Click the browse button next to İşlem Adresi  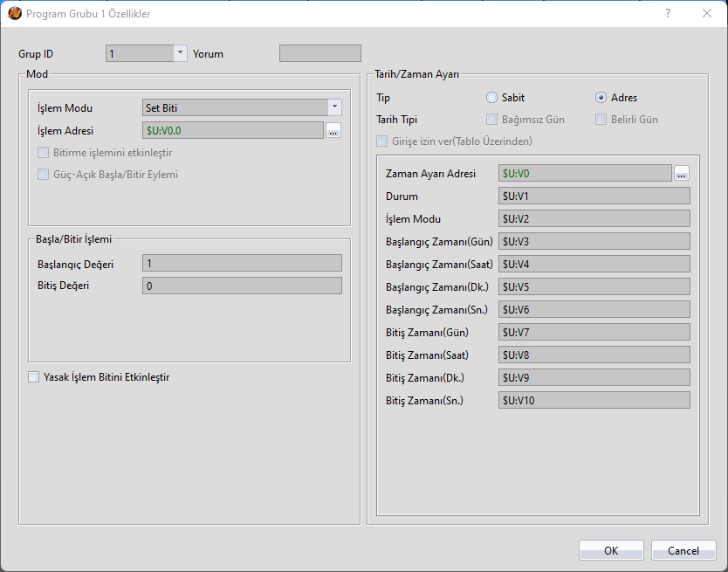click(333, 131)
